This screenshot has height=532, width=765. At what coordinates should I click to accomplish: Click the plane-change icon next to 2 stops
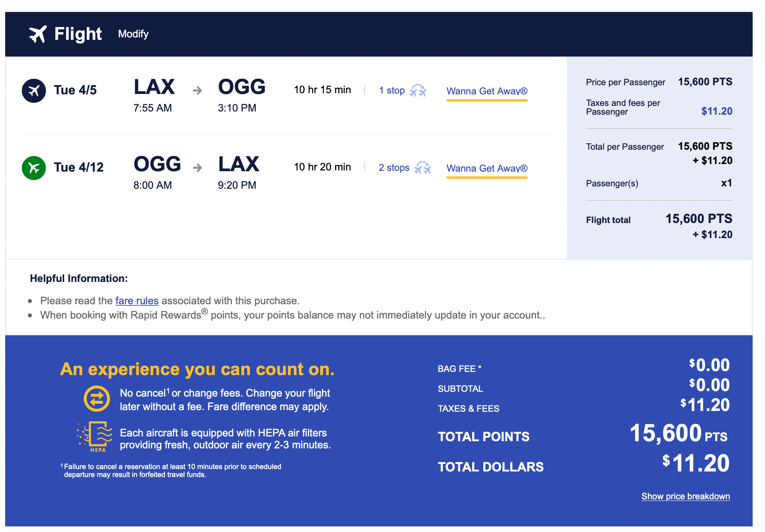tap(422, 168)
